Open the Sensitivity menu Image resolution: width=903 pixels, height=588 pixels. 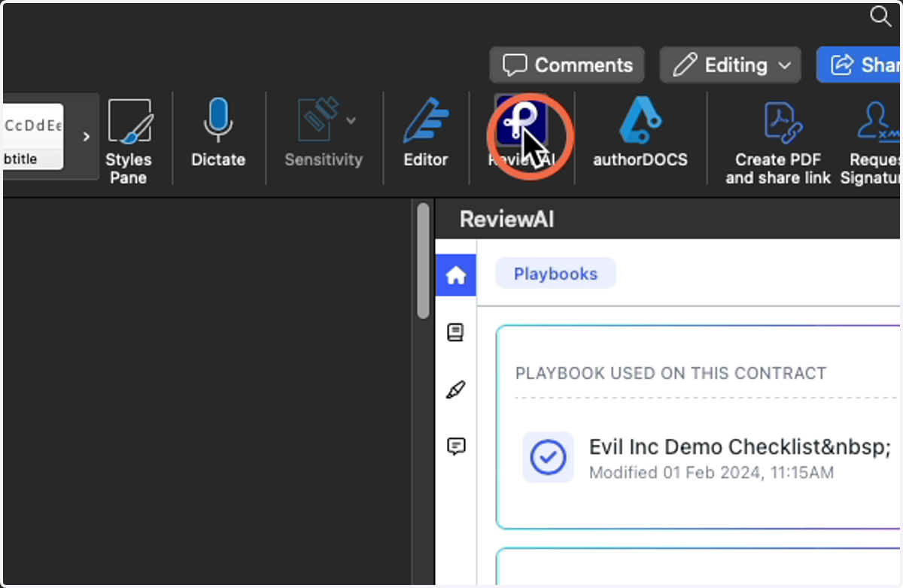coord(324,134)
